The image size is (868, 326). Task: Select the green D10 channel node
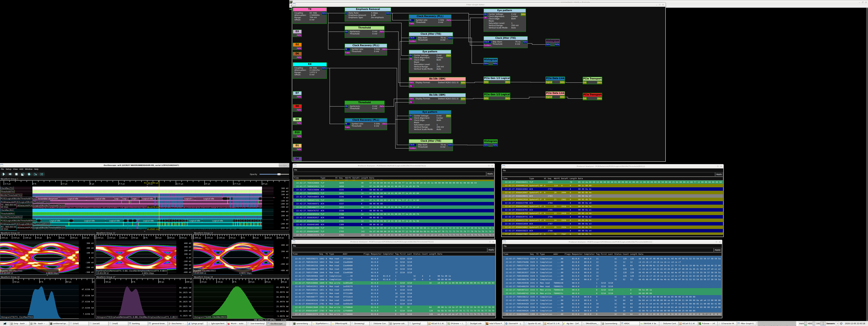pyautogui.click(x=297, y=134)
